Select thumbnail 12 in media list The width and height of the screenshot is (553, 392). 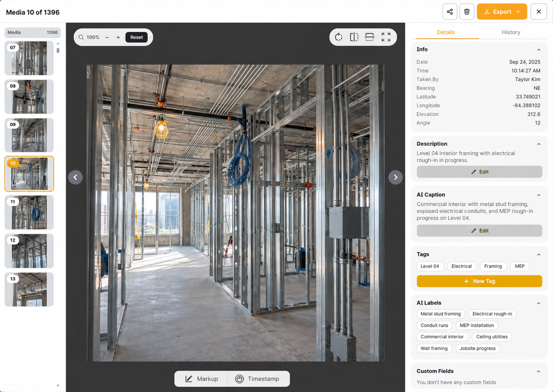pos(29,251)
